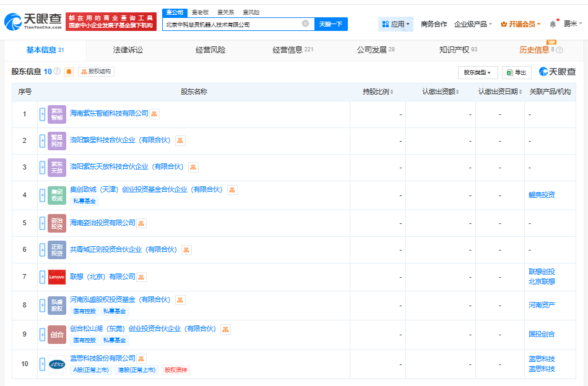The height and width of the screenshot is (386, 588).
Task: Click the equity structure icon beside 蓝思科技股份有限公司
Action: [141, 359]
